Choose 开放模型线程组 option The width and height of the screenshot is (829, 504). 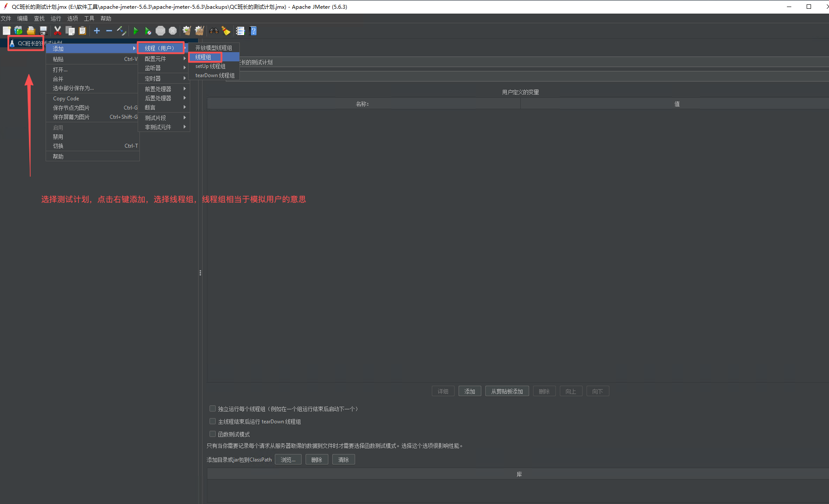(214, 48)
